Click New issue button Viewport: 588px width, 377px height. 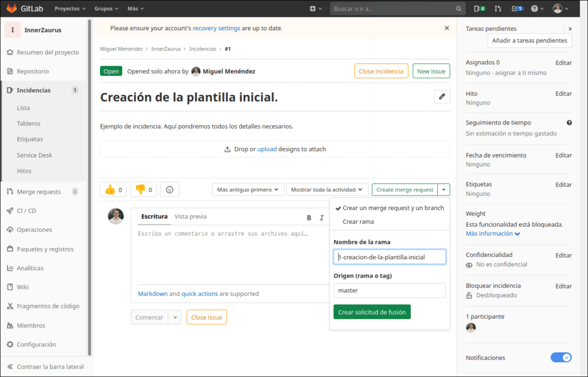(x=431, y=71)
